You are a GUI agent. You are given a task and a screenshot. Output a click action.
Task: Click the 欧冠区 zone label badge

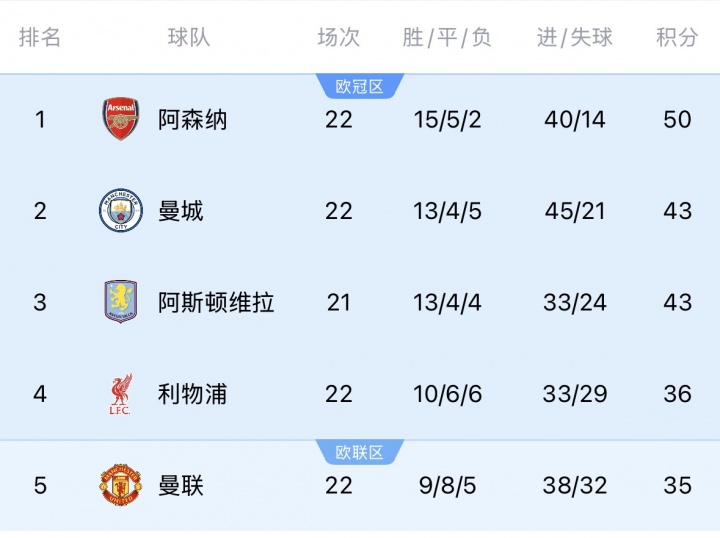(x=359, y=87)
